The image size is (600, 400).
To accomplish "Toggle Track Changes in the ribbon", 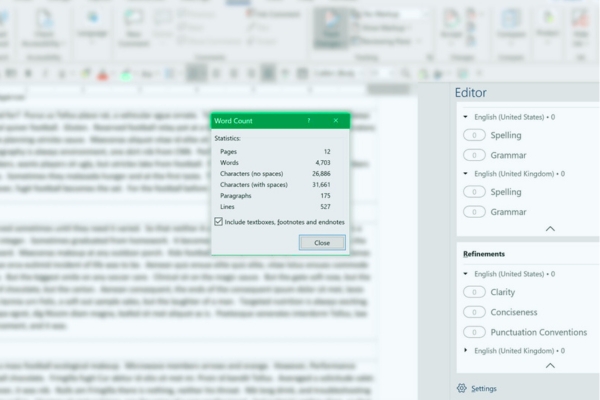I will [x=331, y=28].
